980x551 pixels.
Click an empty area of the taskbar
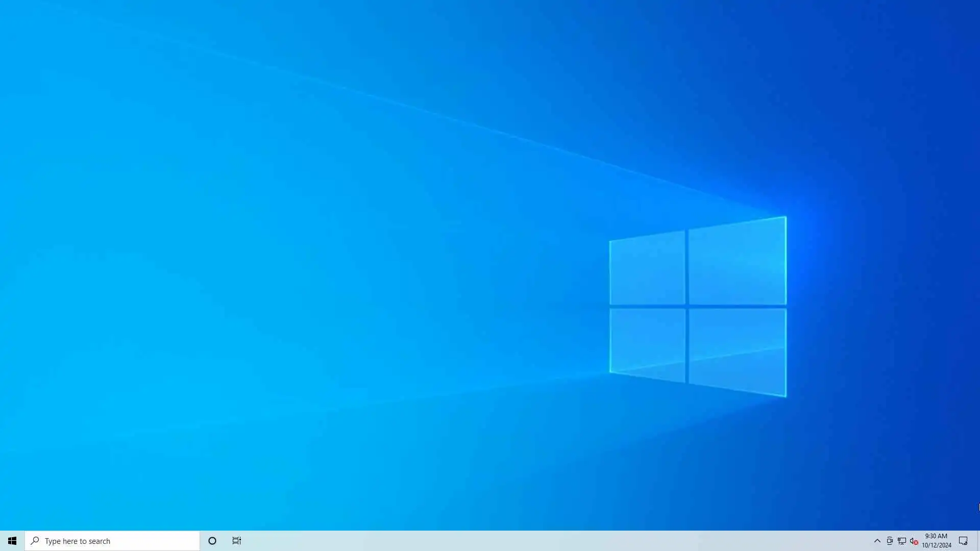click(510, 541)
